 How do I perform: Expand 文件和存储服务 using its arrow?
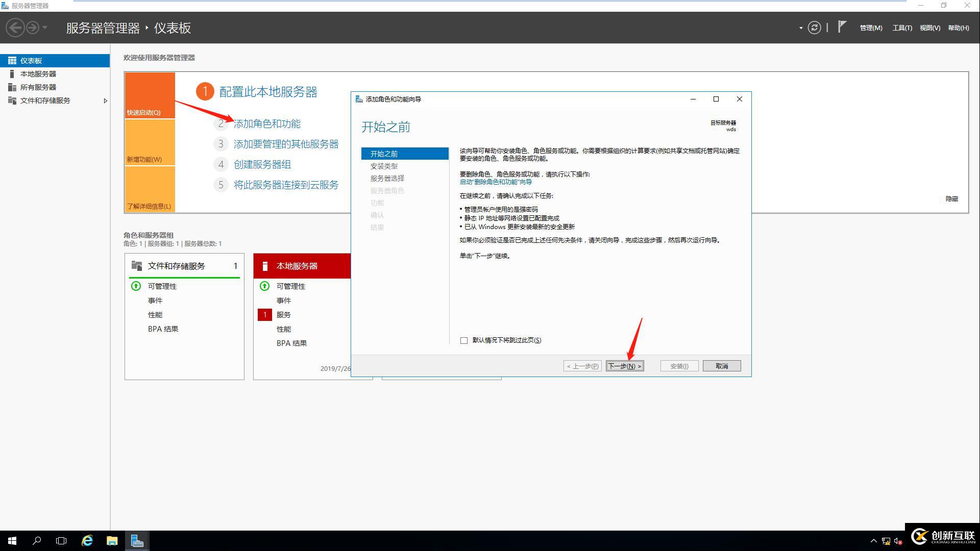(106, 101)
